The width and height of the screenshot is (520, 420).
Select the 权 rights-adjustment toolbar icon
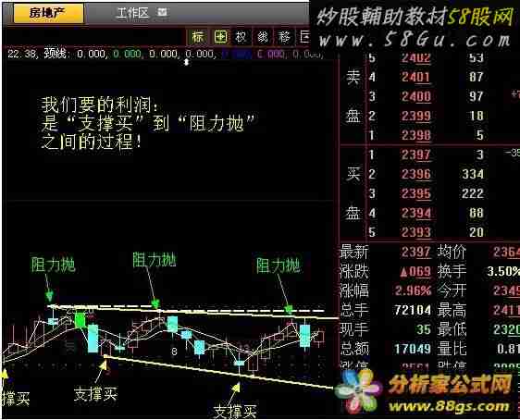tap(241, 37)
